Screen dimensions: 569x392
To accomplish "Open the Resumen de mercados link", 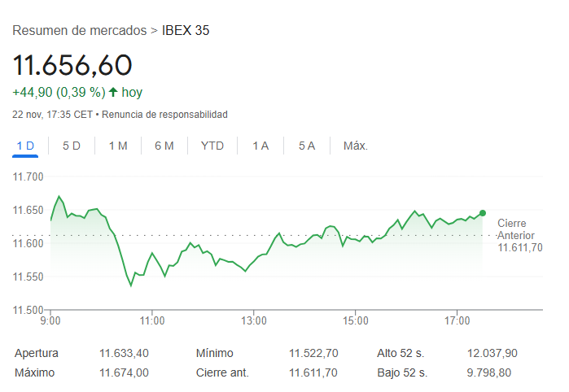I will coord(79,31).
